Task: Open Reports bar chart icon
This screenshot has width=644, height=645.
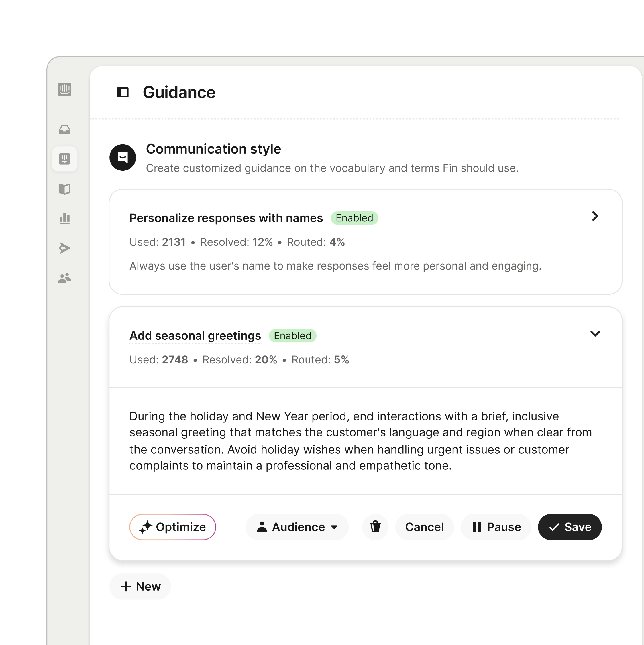Action: tap(64, 218)
